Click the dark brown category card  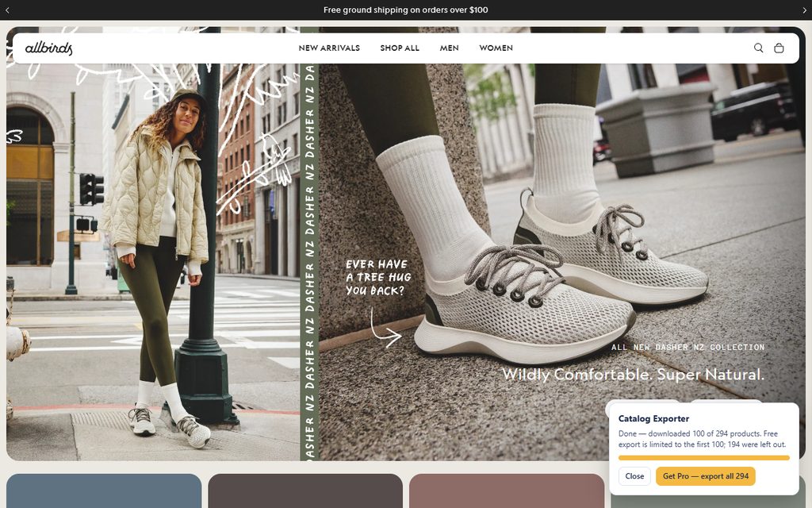coord(305,491)
